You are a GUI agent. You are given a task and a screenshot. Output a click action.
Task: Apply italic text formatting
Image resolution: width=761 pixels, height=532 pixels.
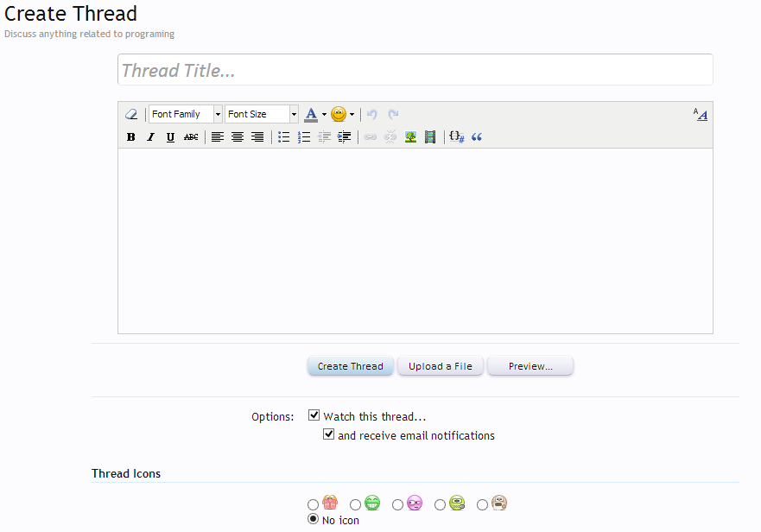[150, 137]
